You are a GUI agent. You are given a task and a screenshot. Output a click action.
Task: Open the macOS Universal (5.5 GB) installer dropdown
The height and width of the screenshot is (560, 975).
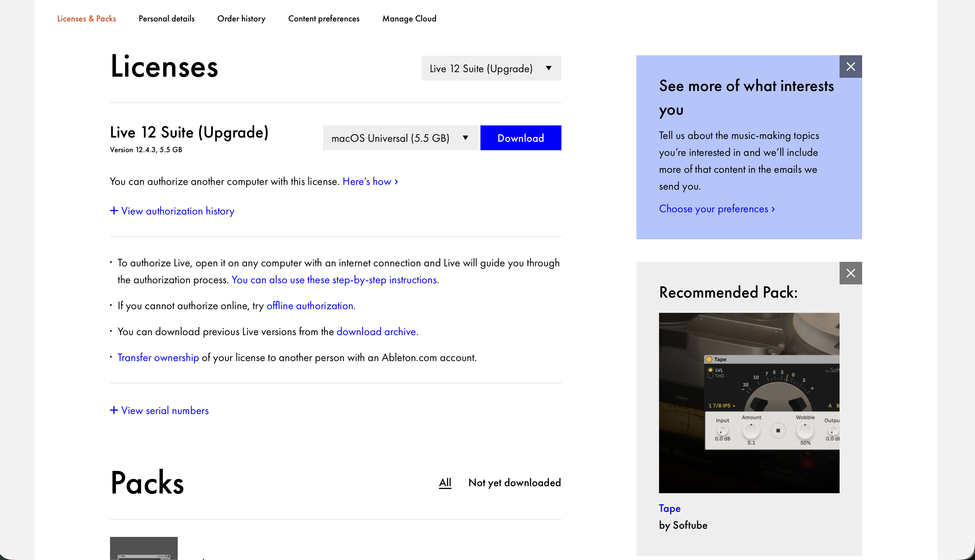click(x=400, y=138)
